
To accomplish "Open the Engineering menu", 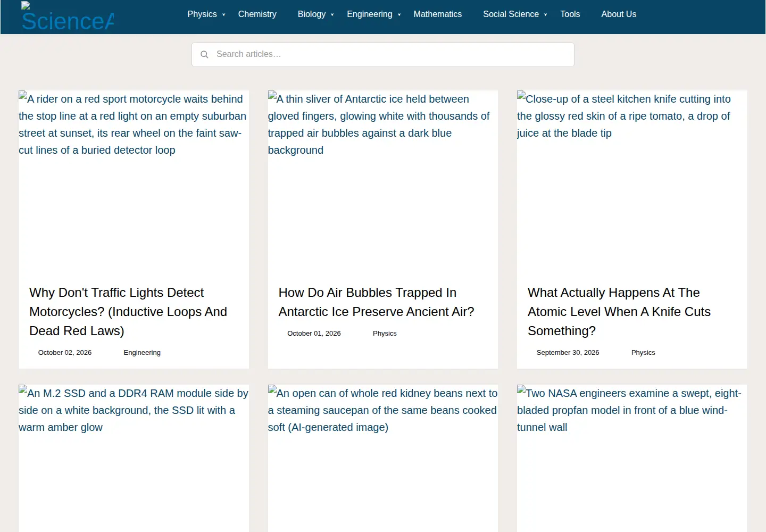I will click(x=370, y=14).
